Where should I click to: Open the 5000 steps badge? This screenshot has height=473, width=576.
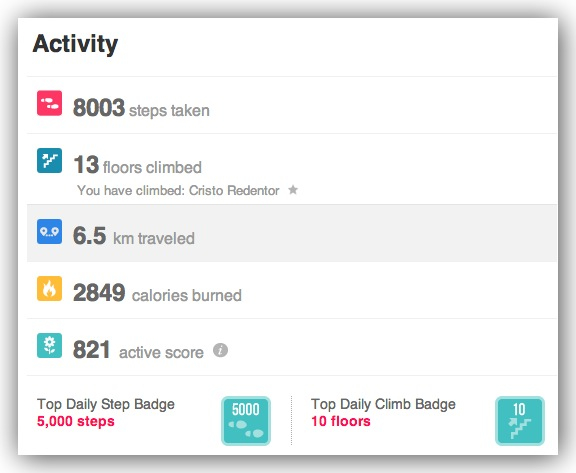click(246, 421)
